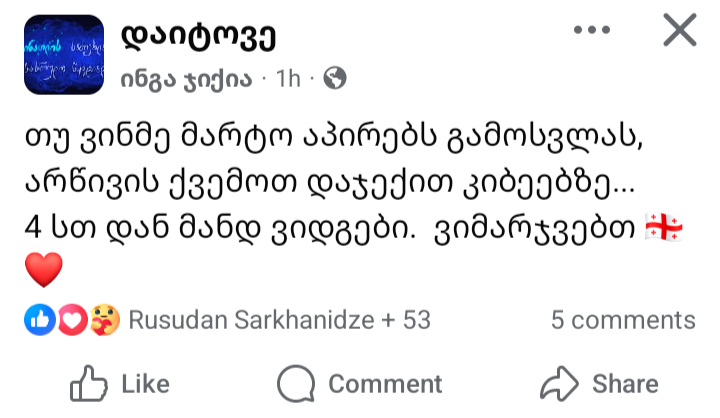Click the blue Like reaction icon
Image resolution: width=720 pixels, height=418 pixels.
pos(36,320)
